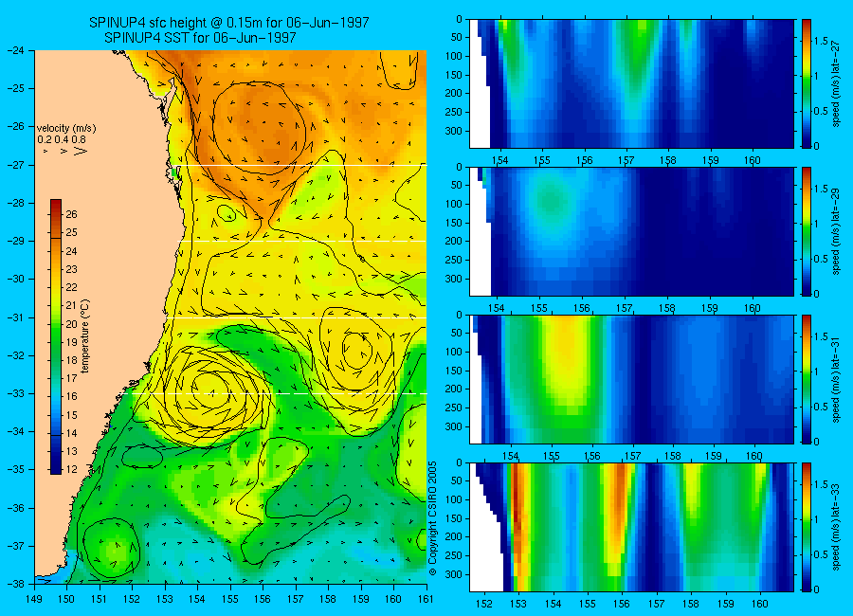Click the "temperature (°C)" colorbar label
The width and height of the screenshot is (853, 616).
pyautogui.click(x=85, y=336)
